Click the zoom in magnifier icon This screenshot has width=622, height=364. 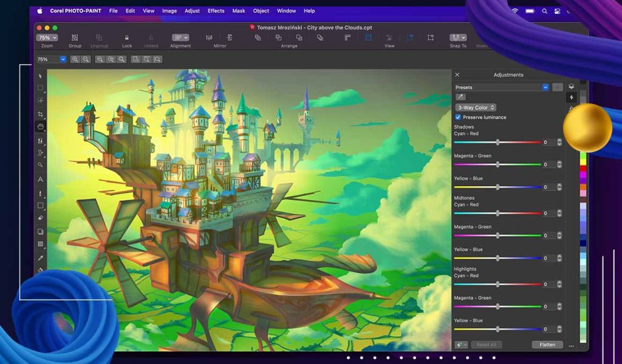tap(75, 59)
